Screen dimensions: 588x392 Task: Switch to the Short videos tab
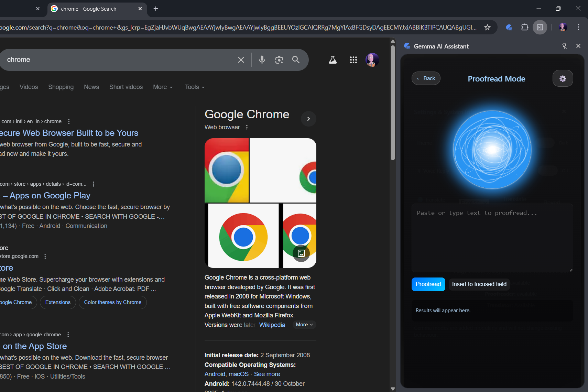126,87
